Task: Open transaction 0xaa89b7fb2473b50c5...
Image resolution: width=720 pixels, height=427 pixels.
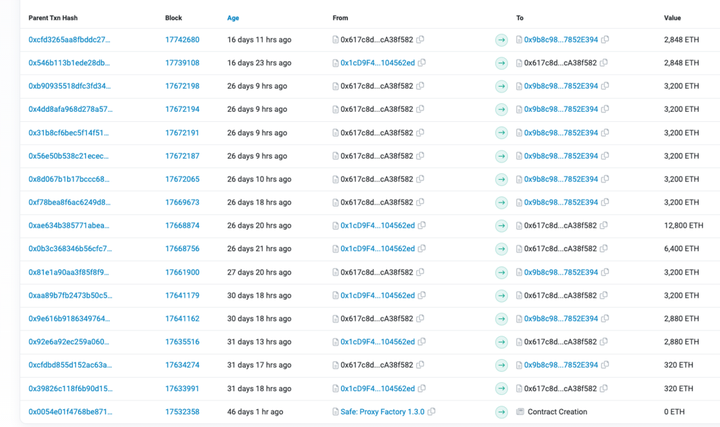Action: [x=70, y=296]
